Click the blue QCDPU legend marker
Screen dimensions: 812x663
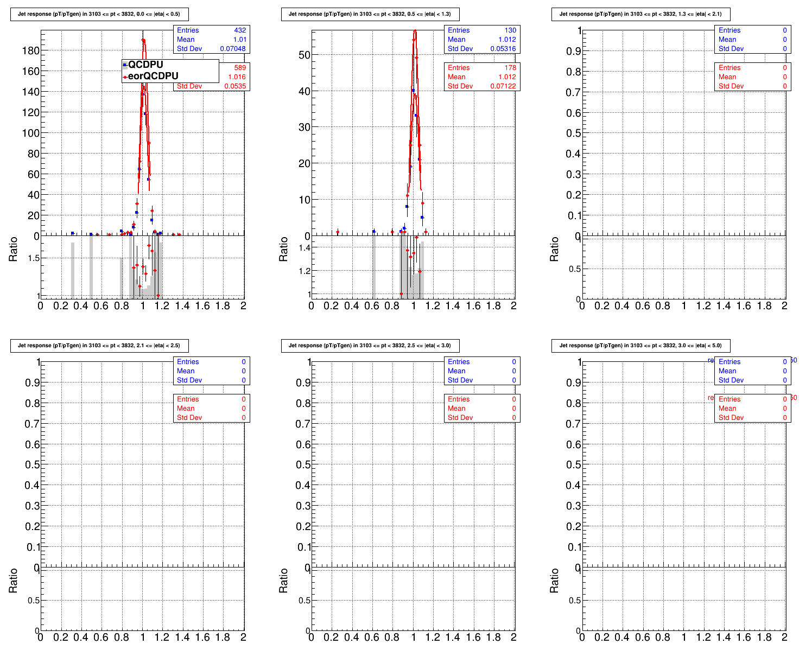tap(125, 65)
